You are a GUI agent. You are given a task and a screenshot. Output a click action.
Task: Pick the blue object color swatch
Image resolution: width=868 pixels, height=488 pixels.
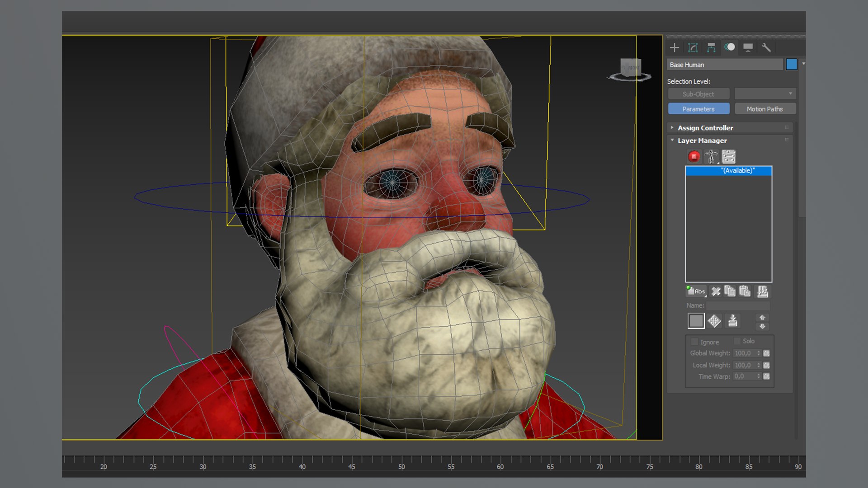pos(792,65)
